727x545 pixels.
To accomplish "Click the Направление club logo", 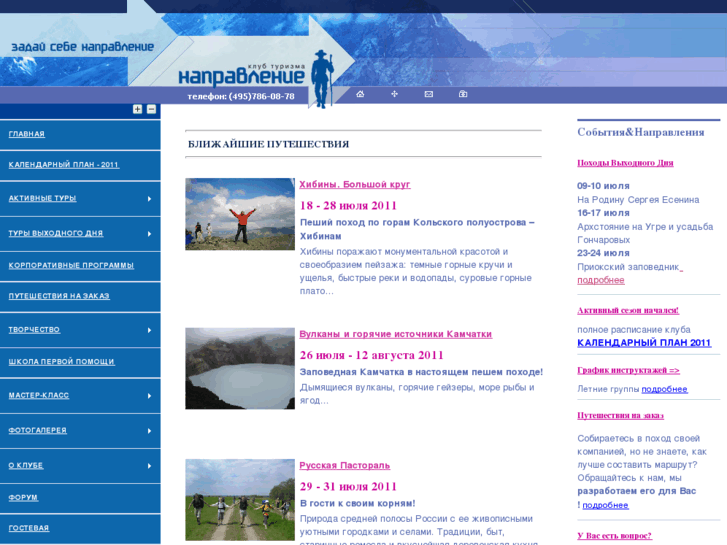I will click(x=242, y=74).
